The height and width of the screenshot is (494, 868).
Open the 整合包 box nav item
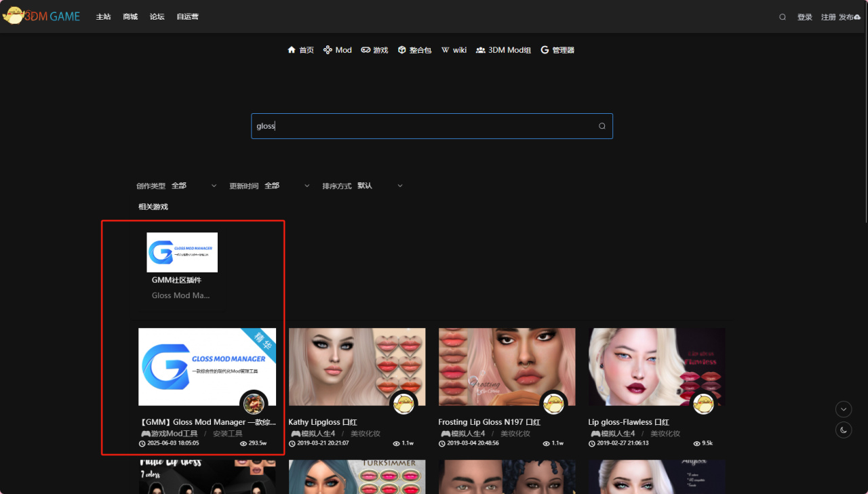click(414, 50)
